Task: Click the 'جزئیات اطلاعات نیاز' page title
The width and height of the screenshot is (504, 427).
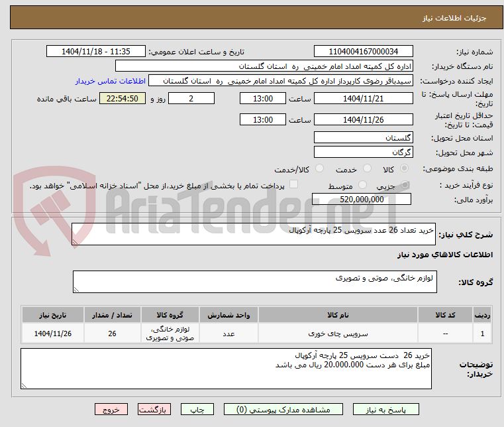Action: [x=454, y=18]
